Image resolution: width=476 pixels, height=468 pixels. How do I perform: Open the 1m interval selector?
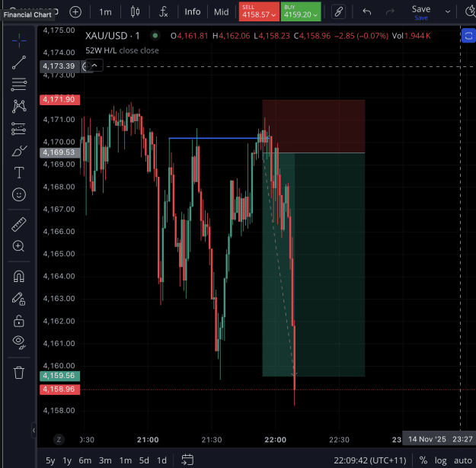pyautogui.click(x=105, y=12)
